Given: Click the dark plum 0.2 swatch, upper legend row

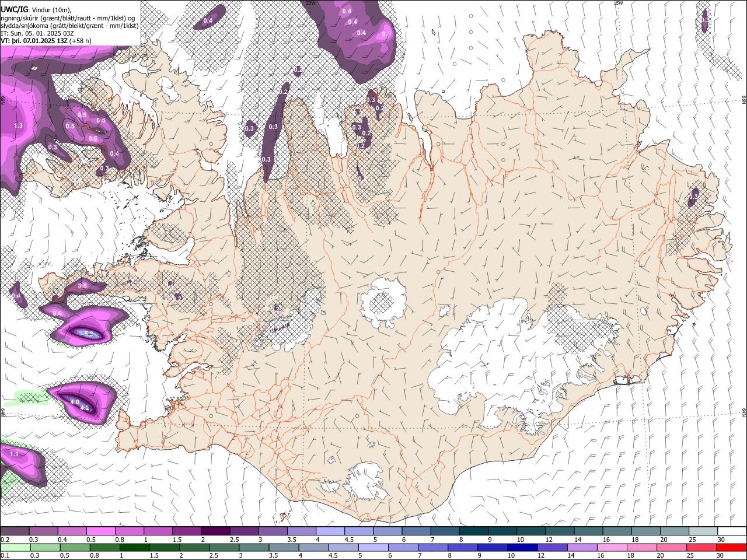Looking at the screenshot, I should click(15, 531).
